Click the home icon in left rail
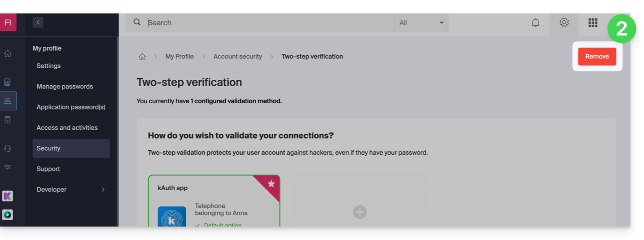This screenshot has height=240, width=644. (x=8, y=54)
